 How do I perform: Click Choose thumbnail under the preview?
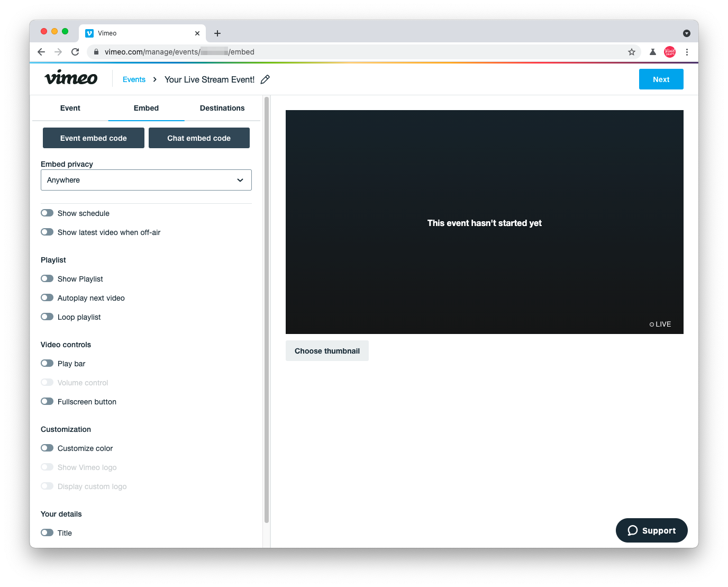tap(327, 350)
